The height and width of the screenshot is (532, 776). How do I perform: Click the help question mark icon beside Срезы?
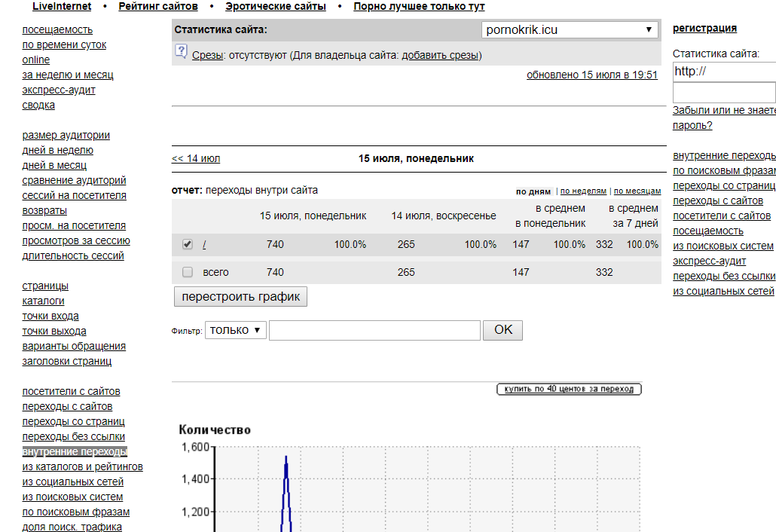click(181, 51)
